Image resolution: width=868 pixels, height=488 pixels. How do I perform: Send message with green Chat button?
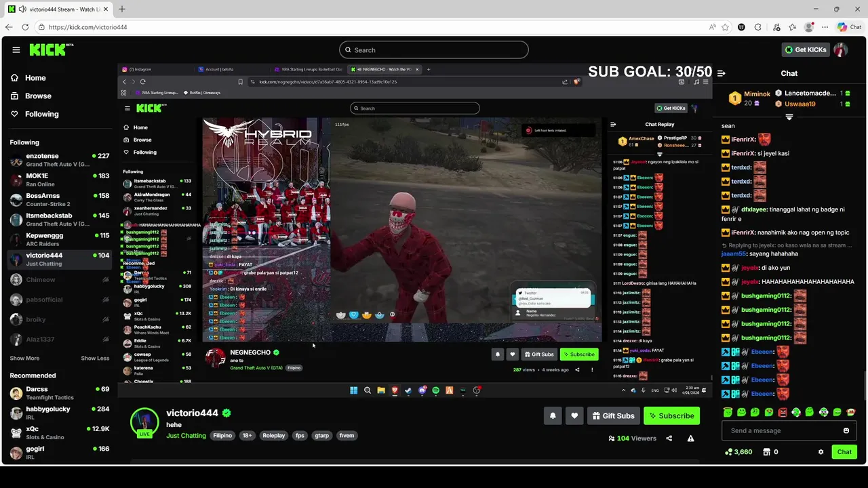tap(844, 452)
